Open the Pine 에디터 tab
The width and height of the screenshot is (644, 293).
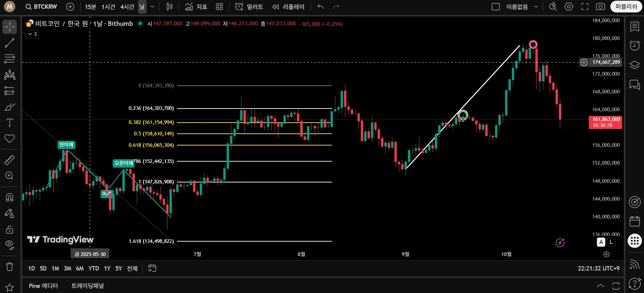pyautogui.click(x=43, y=286)
